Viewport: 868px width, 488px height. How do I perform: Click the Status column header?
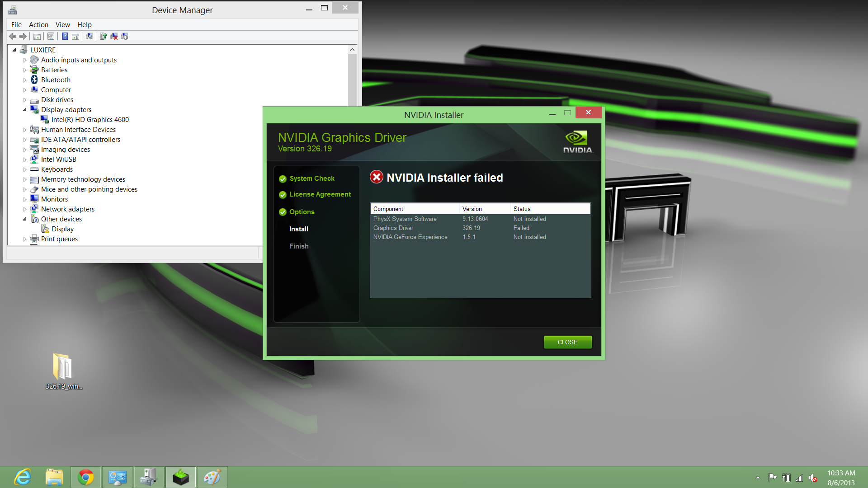(x=550, y=209)
